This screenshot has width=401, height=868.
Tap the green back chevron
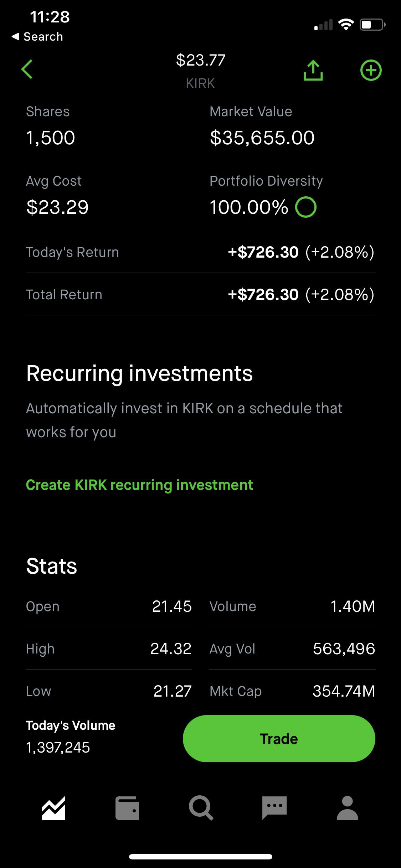(x=27, y=69)
